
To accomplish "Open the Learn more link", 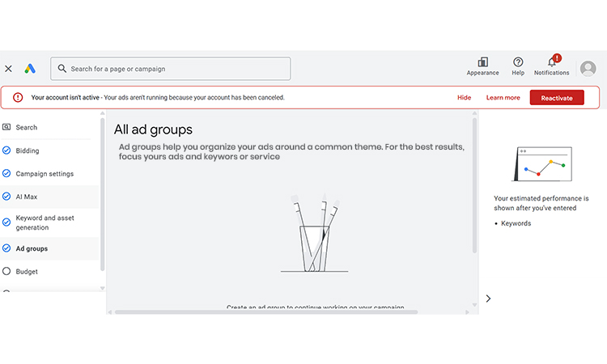I will point(503,98).
